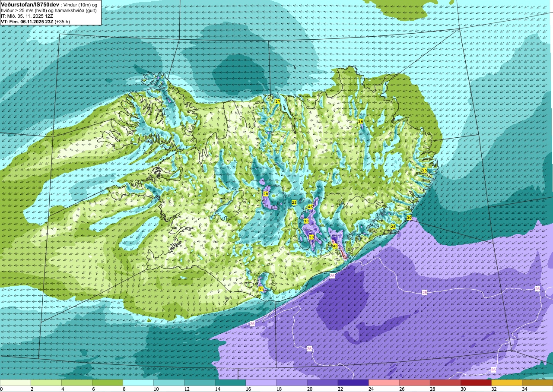Click the red 28–30 legend swatch

click(445, 383)
